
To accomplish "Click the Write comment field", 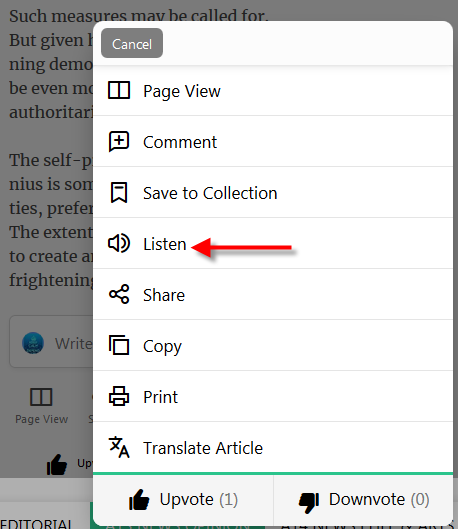I will 51,341.
